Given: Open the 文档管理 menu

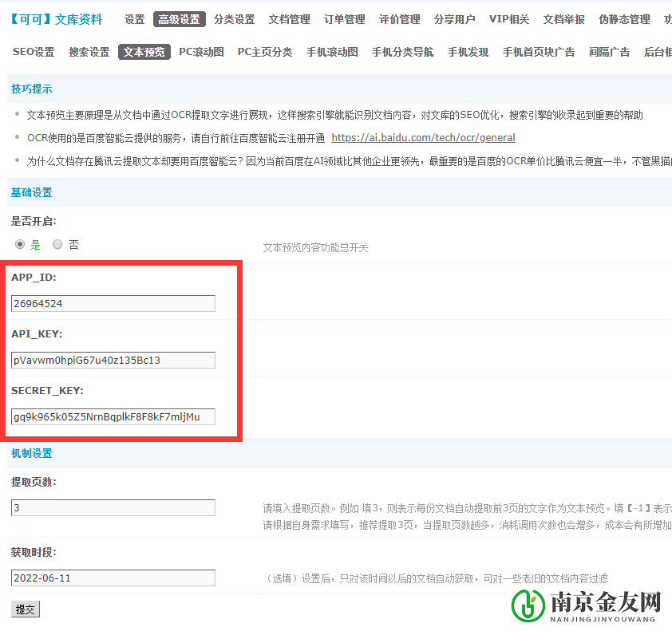Looking at the screenshot, I should click(289, 19).
